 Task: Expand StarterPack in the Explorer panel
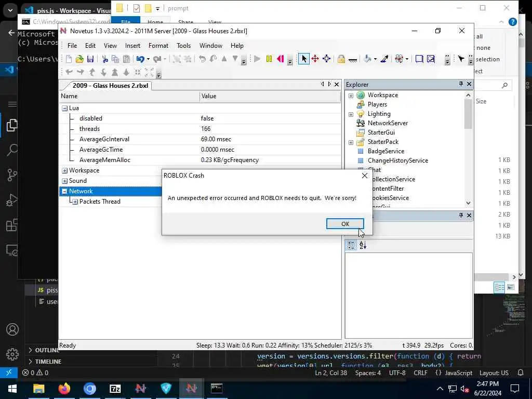pyautogui.click(x=351, y=142)
